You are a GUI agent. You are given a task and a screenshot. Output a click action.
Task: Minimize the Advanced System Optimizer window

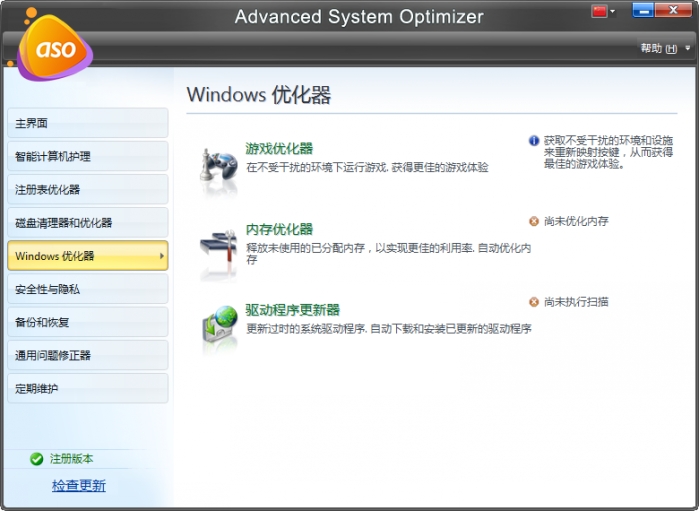tap(643, 11)
